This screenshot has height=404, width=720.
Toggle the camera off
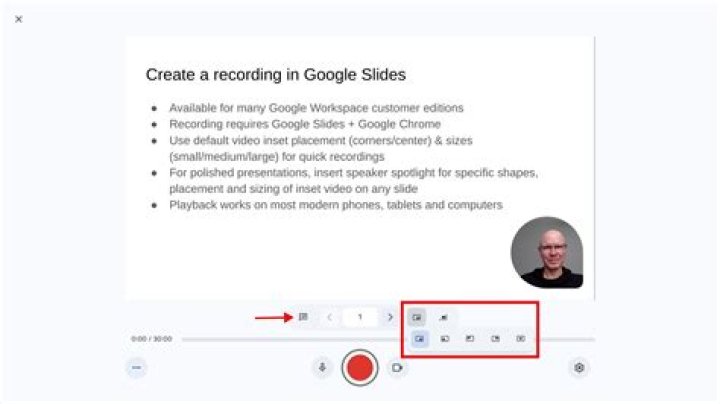point(397,368)
